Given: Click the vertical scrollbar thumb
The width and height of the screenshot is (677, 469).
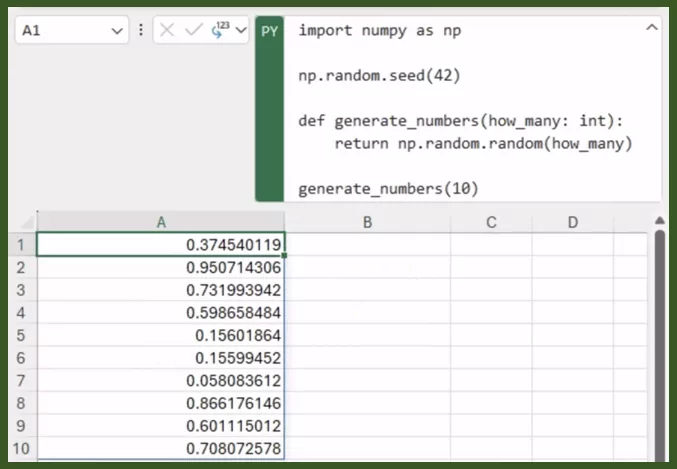Looking at the screenshot, I should [659, 340].
